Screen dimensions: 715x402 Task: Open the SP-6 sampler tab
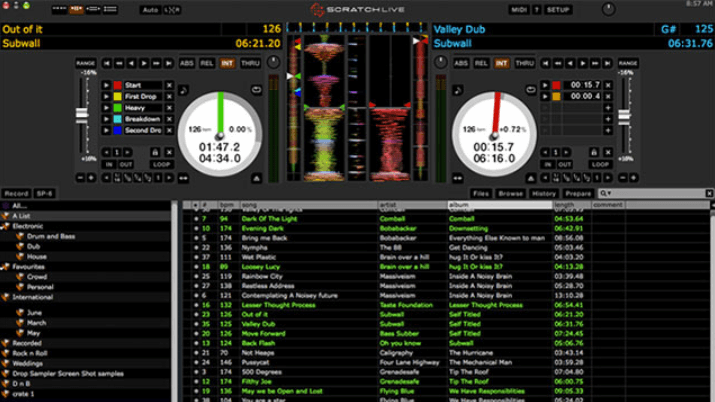[44, 194]
